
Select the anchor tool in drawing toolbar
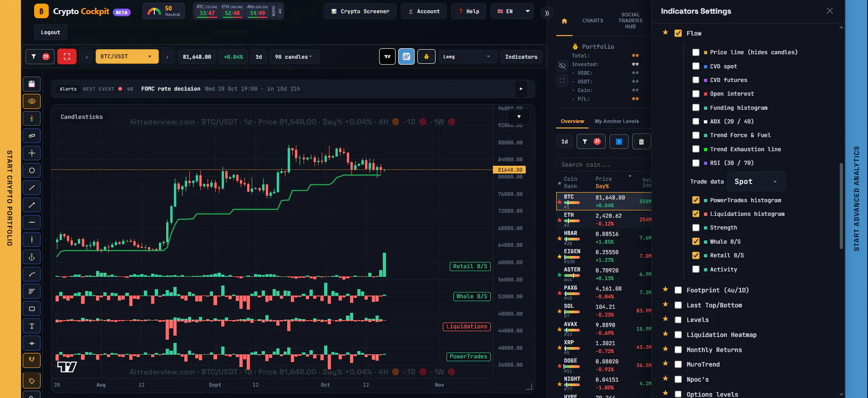point(32,257)
